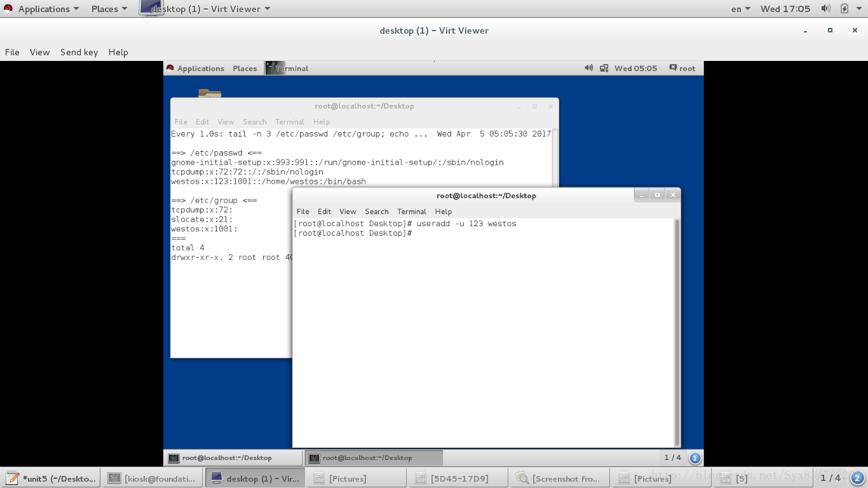The width and height of the screenshot is (868, 488).
Task: Open the 'en' keyboard layout dropdown
Action: pyautogui.click(x=741, y=9)
